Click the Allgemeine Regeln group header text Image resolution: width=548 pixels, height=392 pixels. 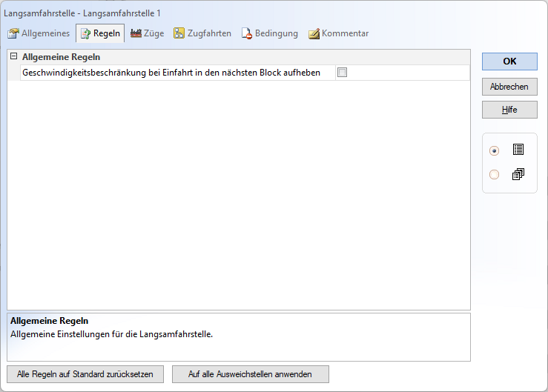[62, 56]
